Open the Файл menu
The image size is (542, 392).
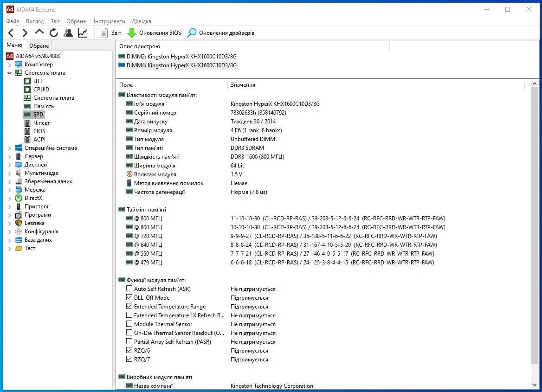(x=13, y=21)
